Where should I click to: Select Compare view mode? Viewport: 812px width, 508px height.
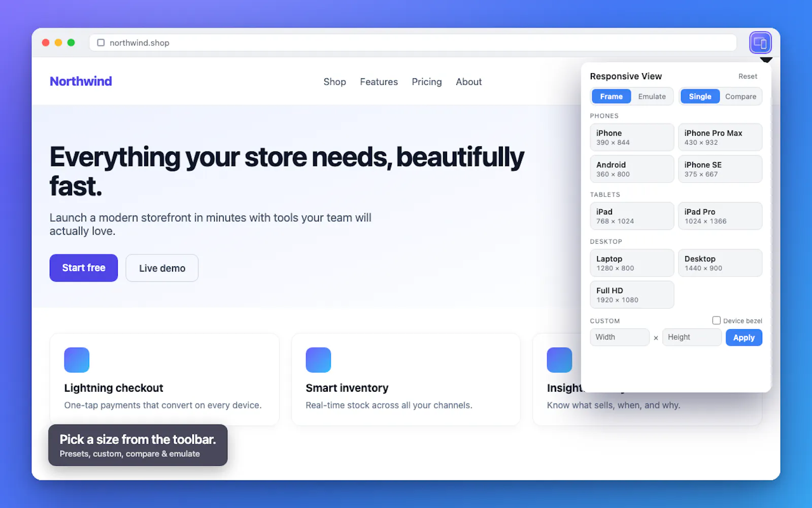point(740,97)
